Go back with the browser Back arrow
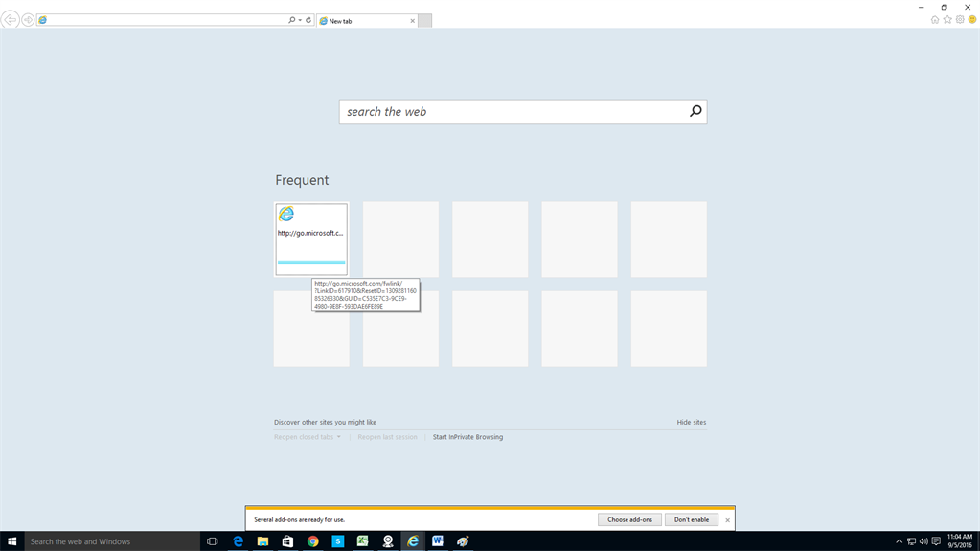Image resolution: width=980 pixels, height=551 pixels. point(10,20)
